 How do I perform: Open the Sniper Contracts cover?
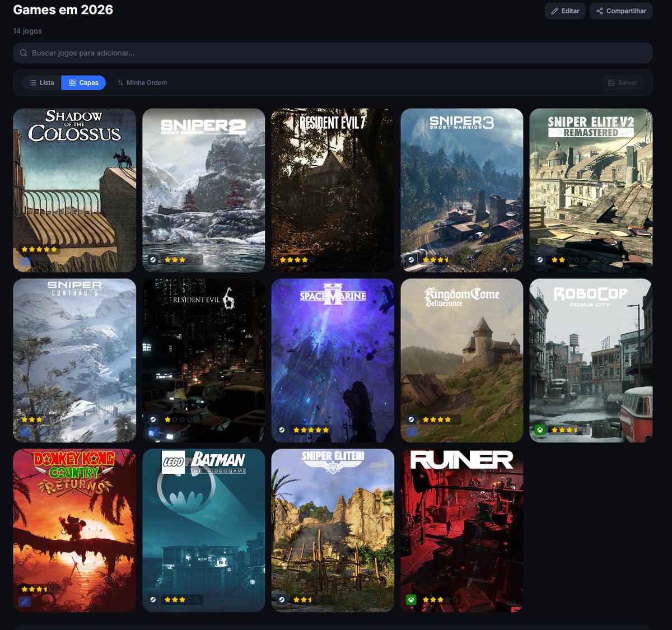click(x=74, y=361)
